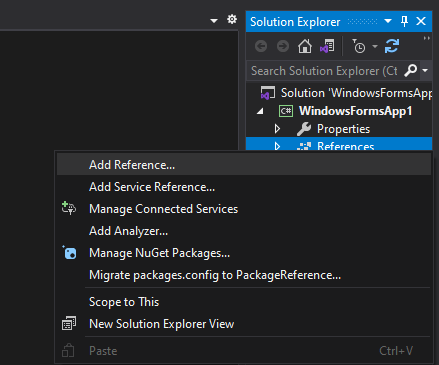Show more toolbar options via overflow chevron

click(426, 38)
